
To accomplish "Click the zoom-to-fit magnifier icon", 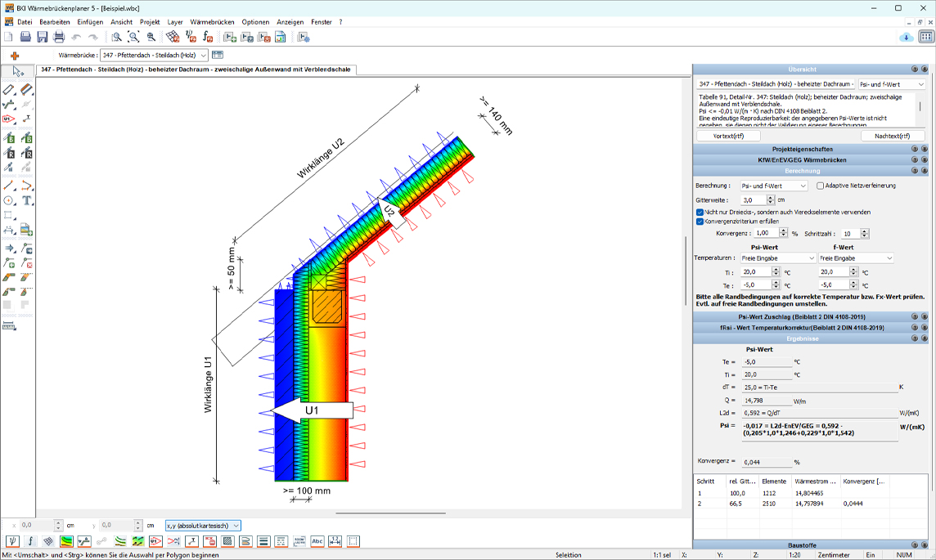I will 133,37.
